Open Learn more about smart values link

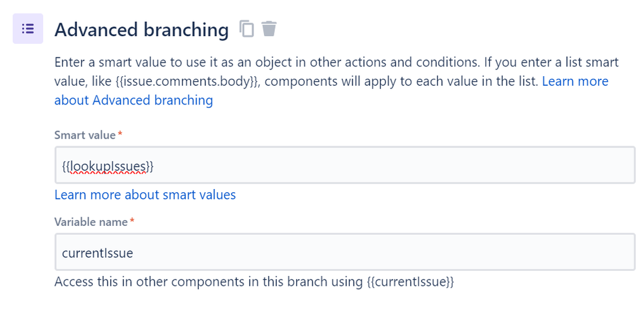tap(145, 195)
